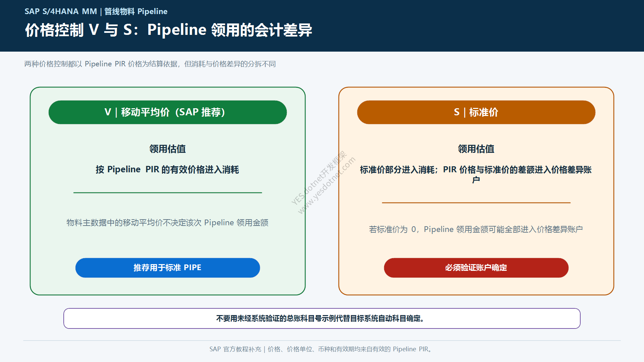Select '领用估值' heading in the green V card
644x362 pixels.
tap(168, 149)
